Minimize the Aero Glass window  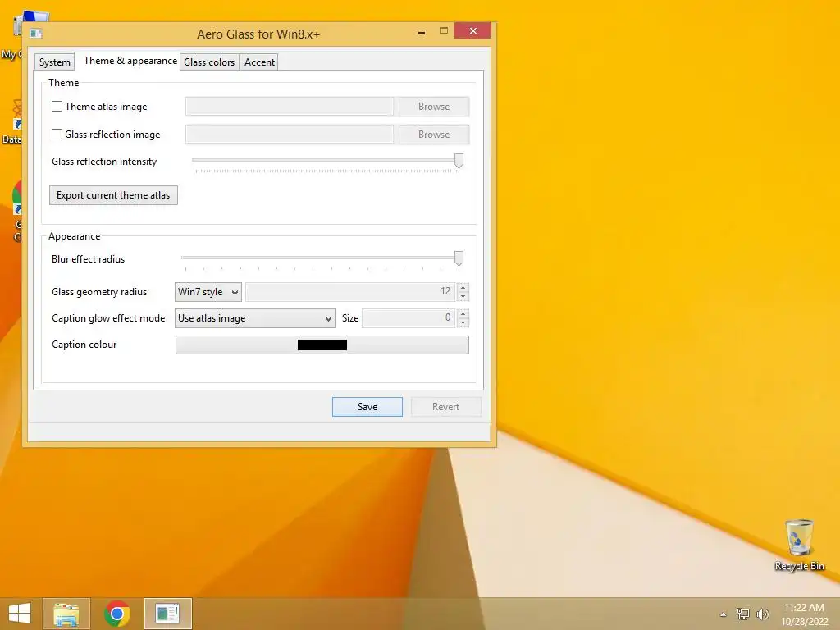(422, 32)
